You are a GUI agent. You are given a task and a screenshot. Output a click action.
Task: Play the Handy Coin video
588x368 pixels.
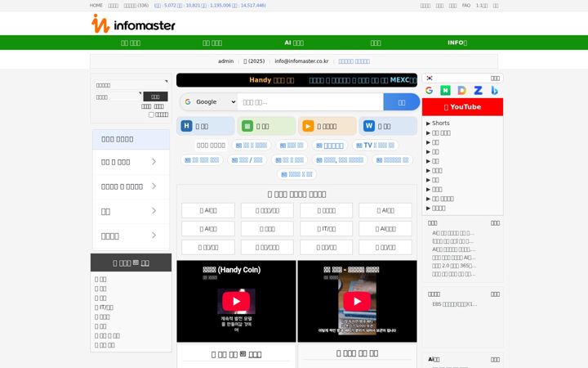coord(236,301)
